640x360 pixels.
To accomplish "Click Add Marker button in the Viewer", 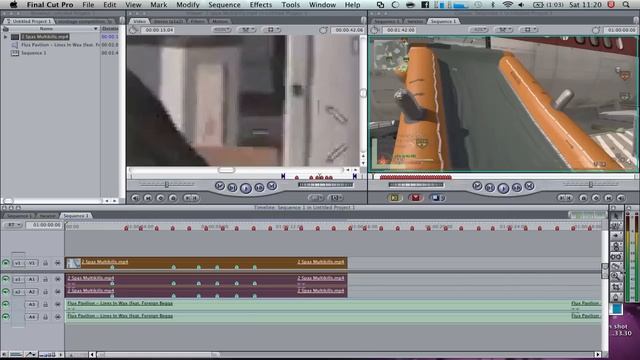I will 173,198.
